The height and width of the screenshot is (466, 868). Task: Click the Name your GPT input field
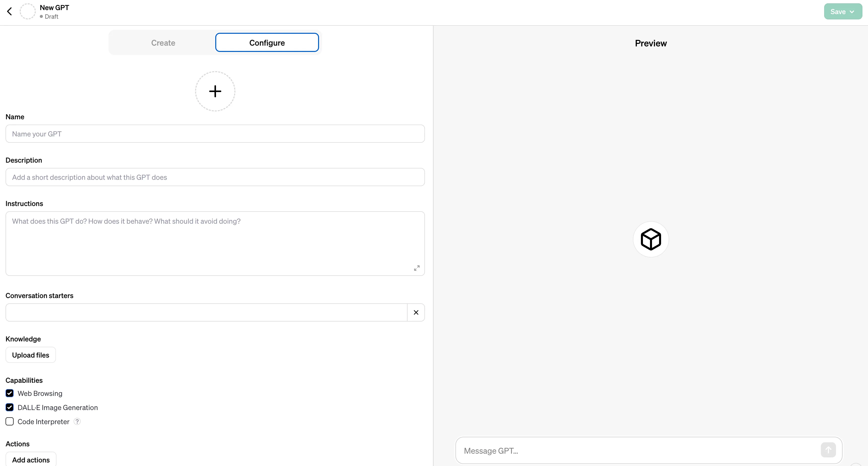point(215,133)
